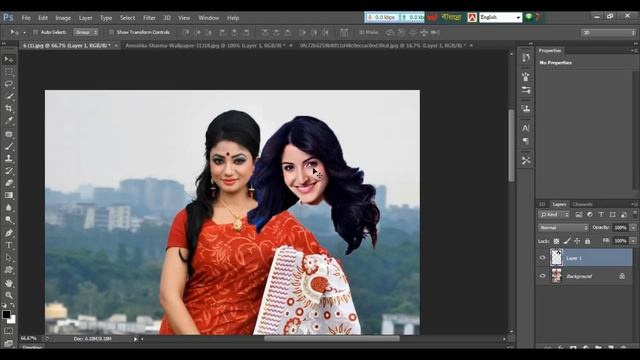
Task: Select the Blur tool
Action: (x=9, y=207)
